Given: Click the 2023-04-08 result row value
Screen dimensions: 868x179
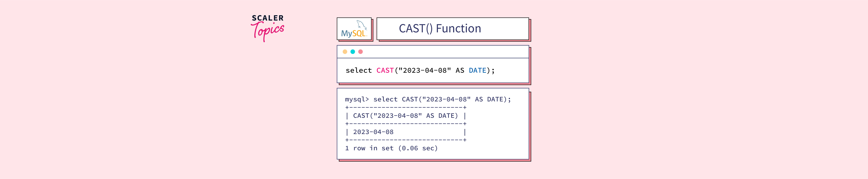Looking at the screenshot, I should (x=373, y=132).
